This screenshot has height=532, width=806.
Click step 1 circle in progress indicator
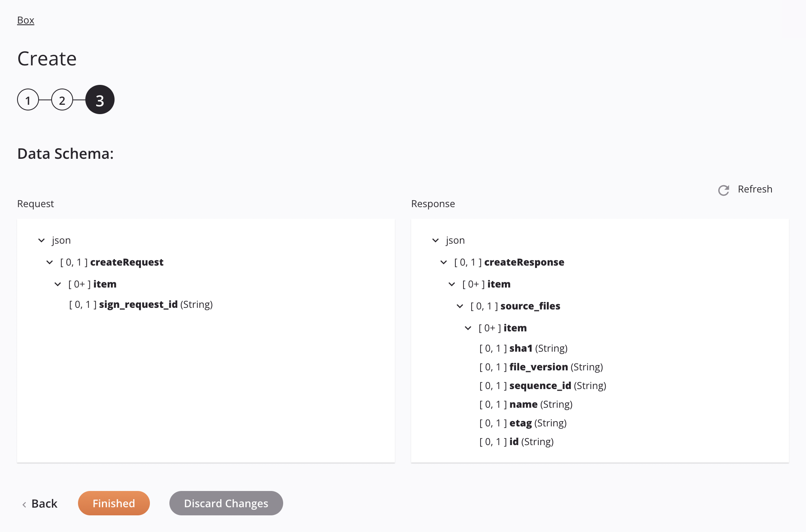click(x=27, y=99)
